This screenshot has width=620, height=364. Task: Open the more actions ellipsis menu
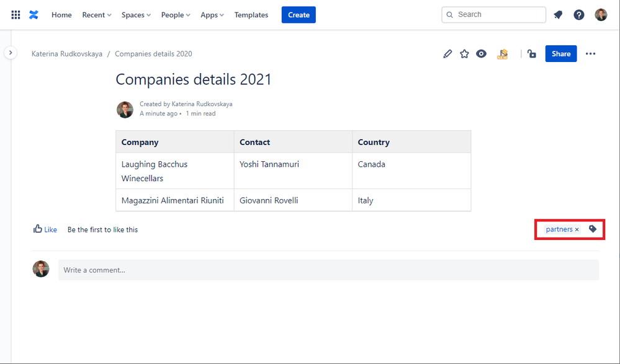click(590, 54)
